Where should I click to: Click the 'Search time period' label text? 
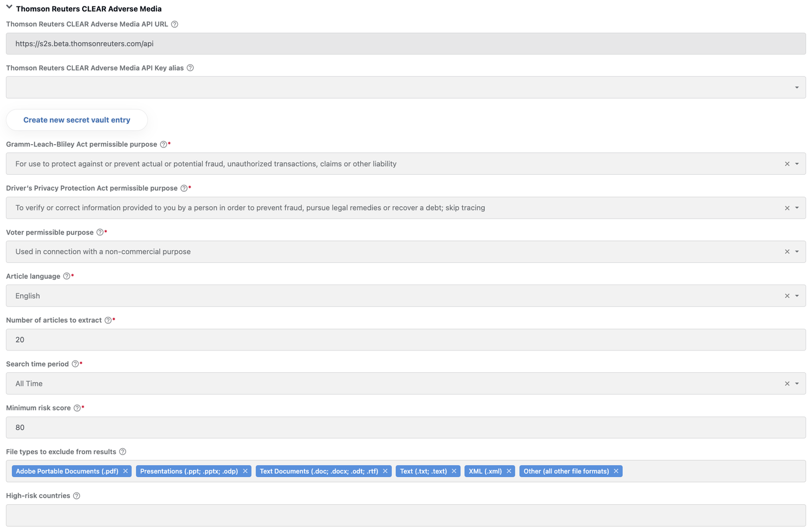coord(37,364)
